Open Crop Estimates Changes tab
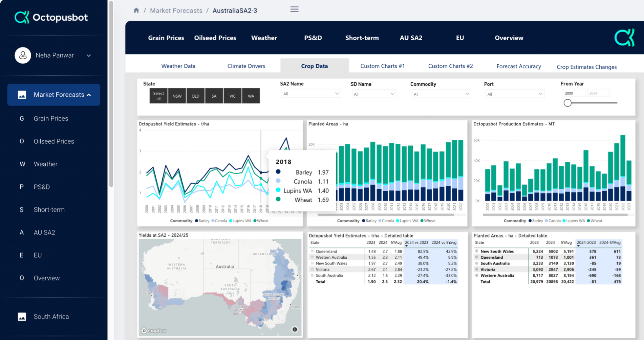Image resolution: width=644 pixels, height=340 pixels. 587,67
